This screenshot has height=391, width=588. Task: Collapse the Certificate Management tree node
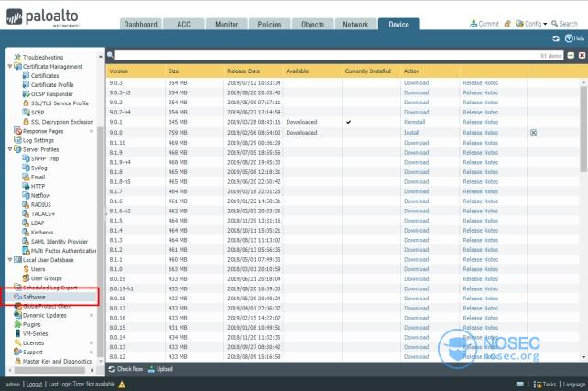point(10,66)
